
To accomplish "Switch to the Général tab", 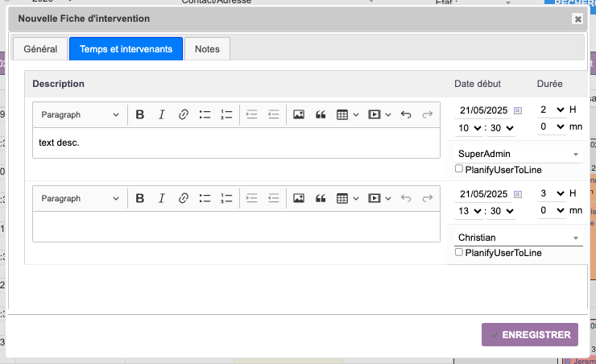I will [x=40, y=49].
